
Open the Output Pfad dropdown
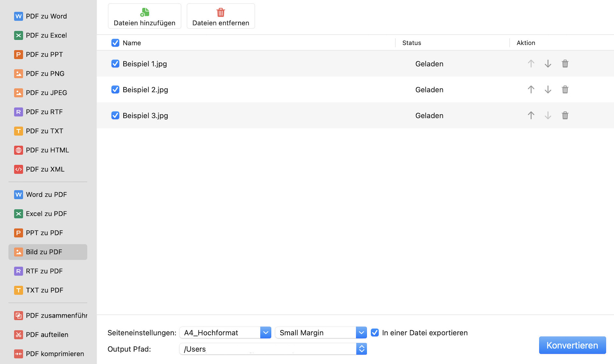361,349
